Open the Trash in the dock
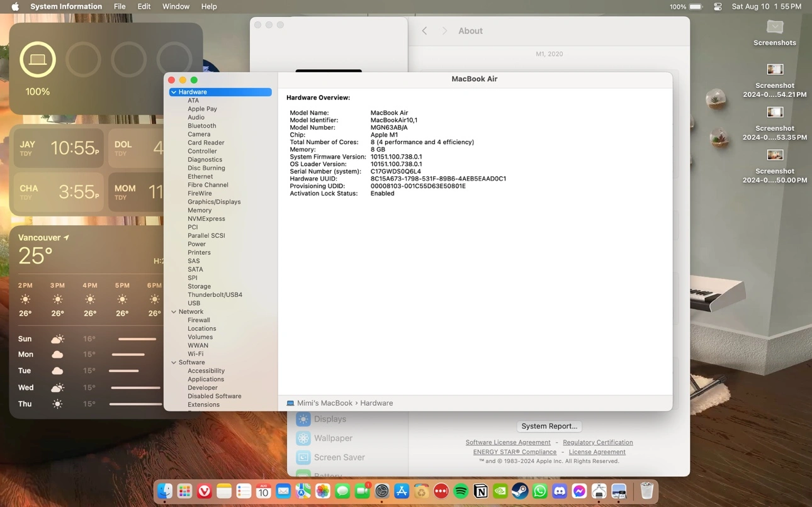This screenshot has height=507, width=812. pyautogui.click(x=647, y=491)
